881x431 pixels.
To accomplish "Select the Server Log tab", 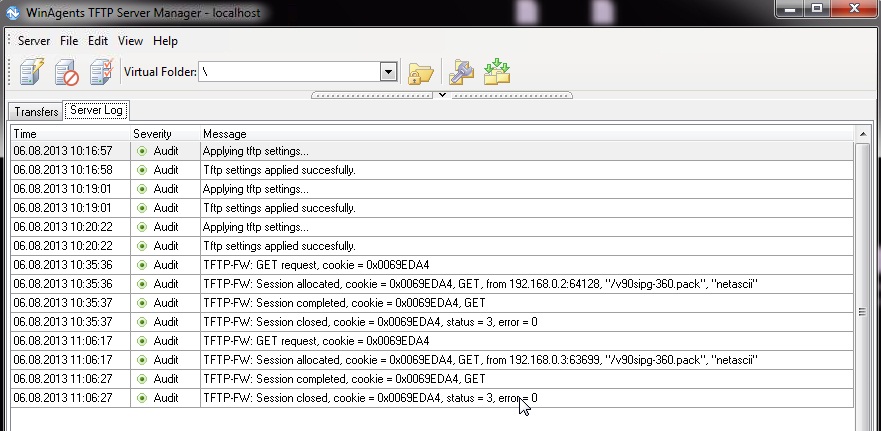I will [96, 110].
